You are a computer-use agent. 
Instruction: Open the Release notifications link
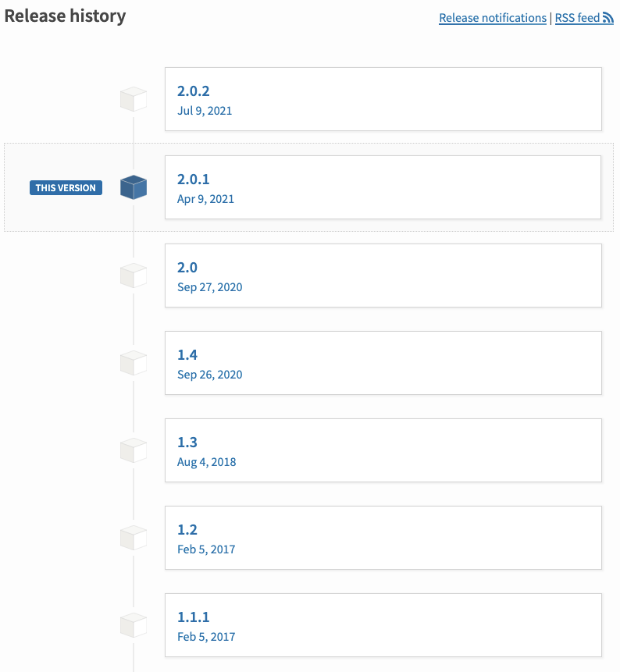point(492,18)
